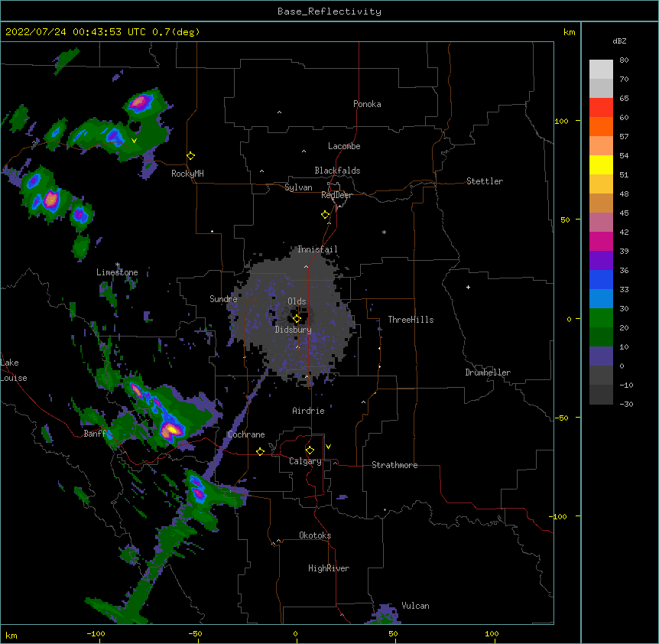
Task: Select the light gray 70-80 dBZ legend swatch
Action: click(x=601, y=70)
